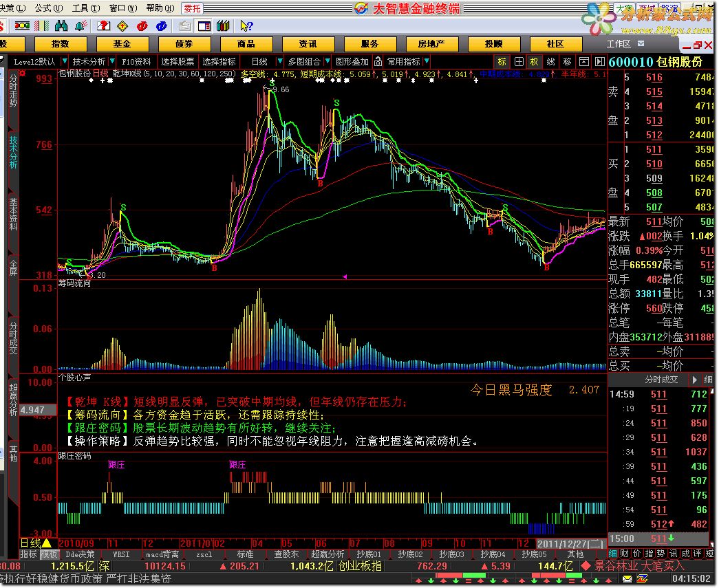Open the 帮助(H) menu
719x588 pixels.
pos(160,8)
